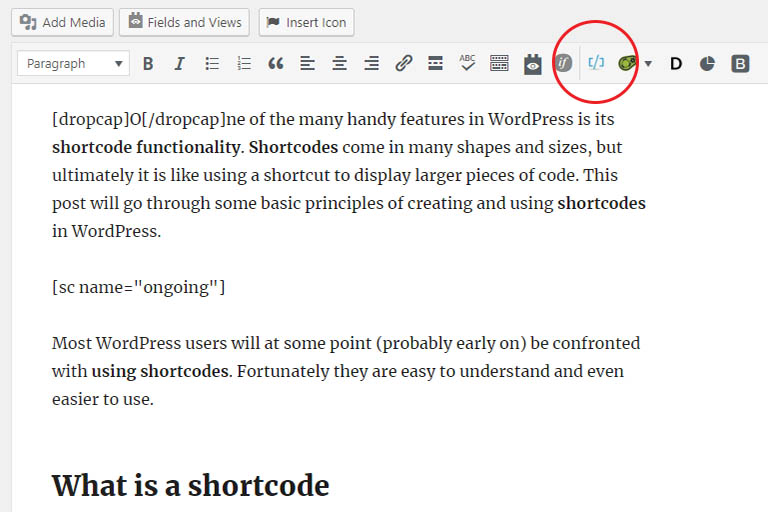Click the pie chart toolbar icon
Viewport: 768px width, 512px height.
pos(707,64)
